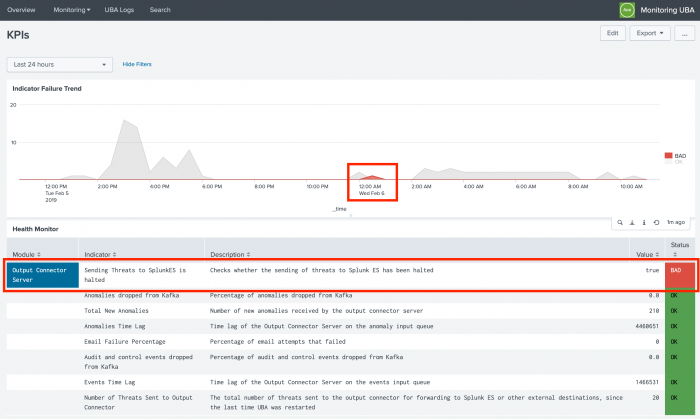Image resolution: width=700 pixels, height=419 pixels.
Task: Click the value 210 for Total New Anomalies
Action: (654, 311)
